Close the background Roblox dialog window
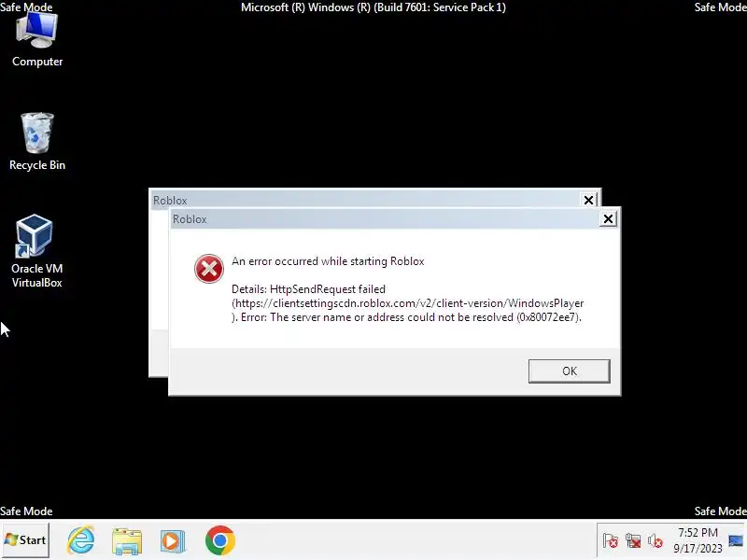 588,200
